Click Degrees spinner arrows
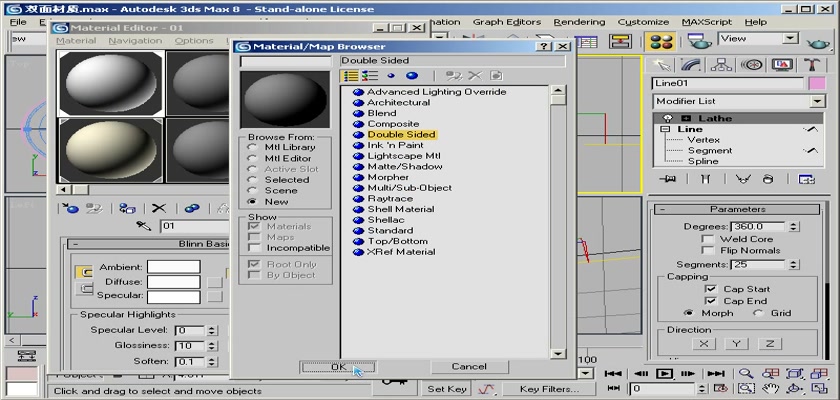The image size is (840, 400). (793, 227)
